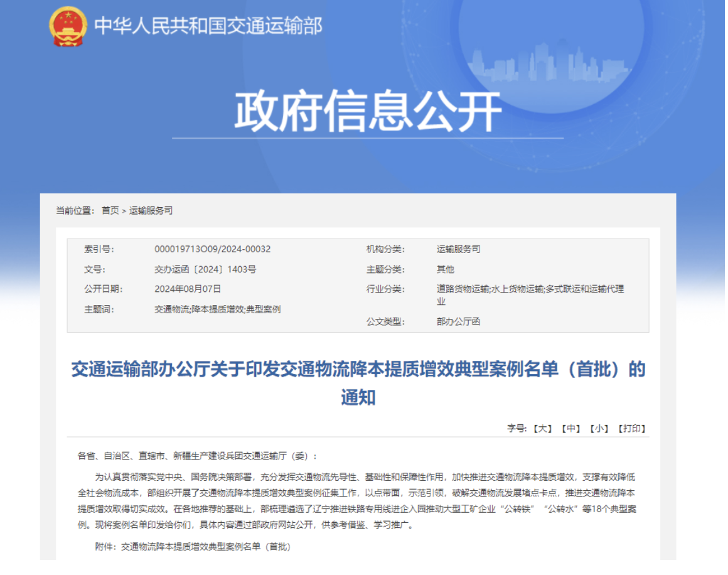Select 运输服务司 in 机构分类 row

point(458,249)
